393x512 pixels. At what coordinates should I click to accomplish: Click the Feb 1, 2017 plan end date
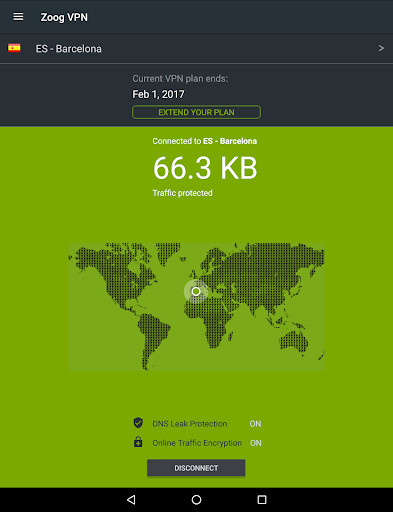coord(158,94)
